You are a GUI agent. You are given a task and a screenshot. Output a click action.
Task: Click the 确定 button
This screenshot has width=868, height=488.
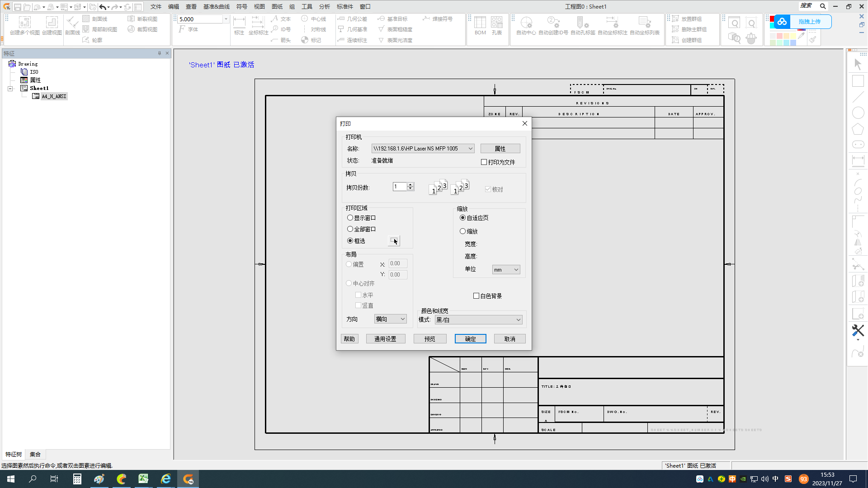point(470,339)
